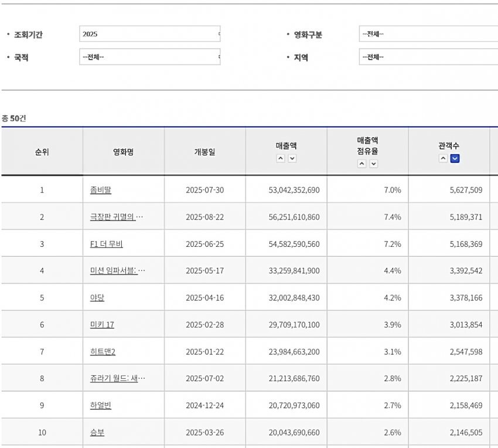This screenshot has height=448, width=498.
Task: Sort 관객수 column ascending
Action: pos(444,158)
